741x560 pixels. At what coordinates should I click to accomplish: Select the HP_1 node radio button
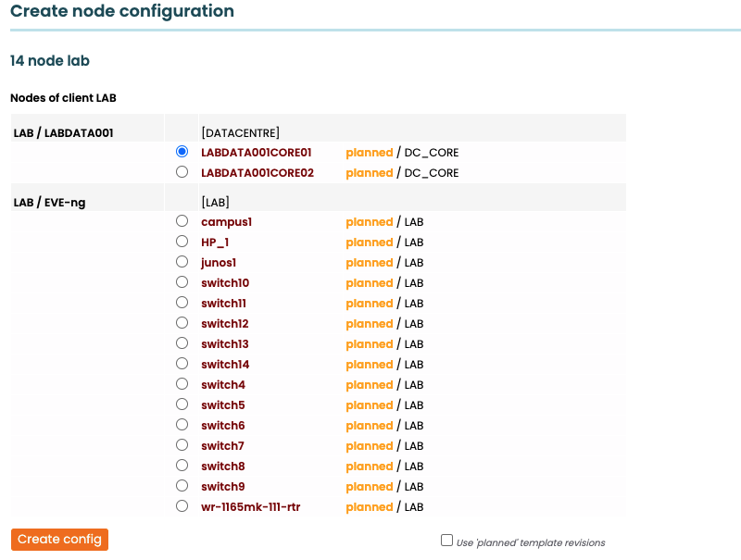[182, 243]
